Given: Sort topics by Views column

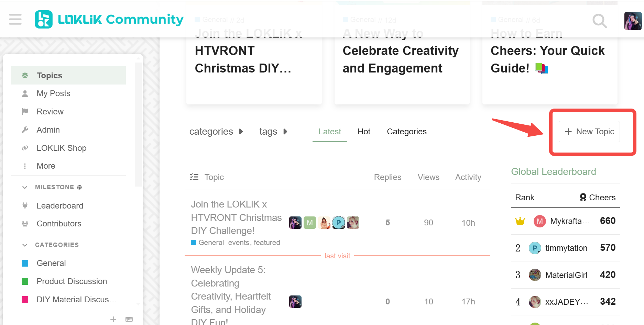Looking at the screenshot, I should tap(428, 177).
